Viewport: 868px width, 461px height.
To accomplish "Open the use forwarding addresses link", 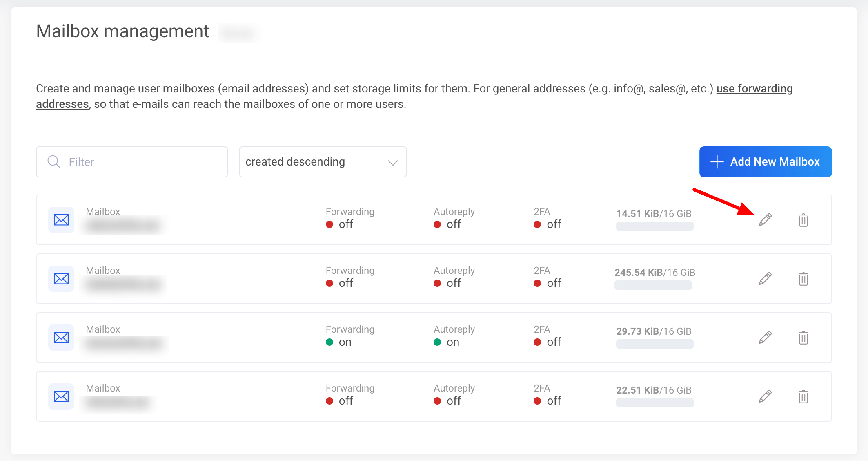I will pos(754,89).
